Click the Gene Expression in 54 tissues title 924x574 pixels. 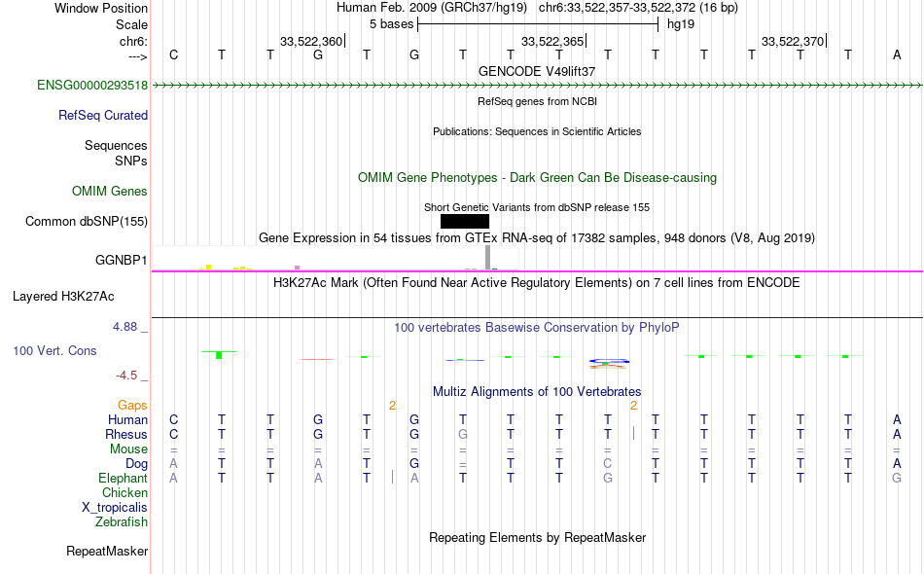[537, 238]
